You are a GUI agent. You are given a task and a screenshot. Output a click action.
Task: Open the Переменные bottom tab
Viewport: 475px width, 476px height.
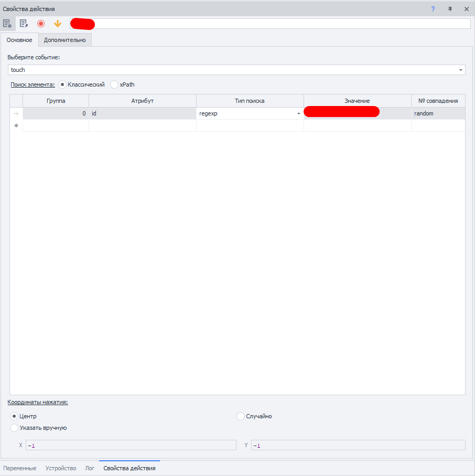20,468
